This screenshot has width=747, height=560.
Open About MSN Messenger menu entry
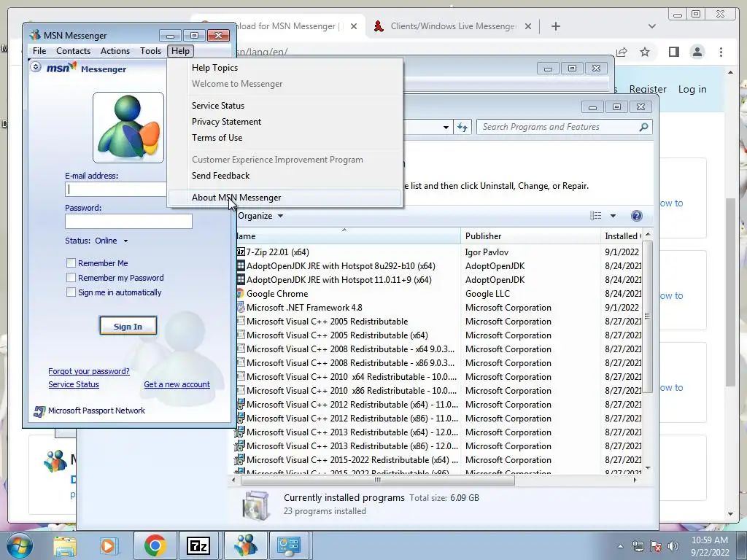tap(285, 198)
